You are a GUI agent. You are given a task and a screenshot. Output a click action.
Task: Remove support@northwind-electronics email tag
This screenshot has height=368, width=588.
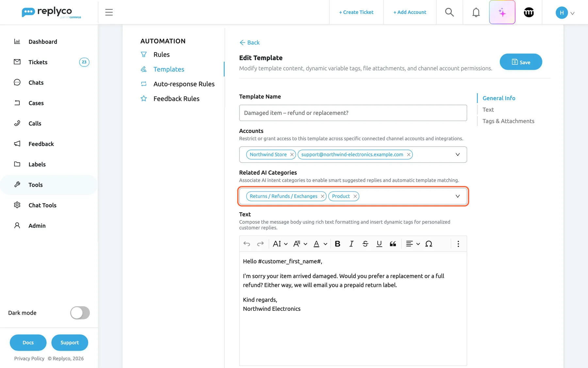(x=408, y=154)
